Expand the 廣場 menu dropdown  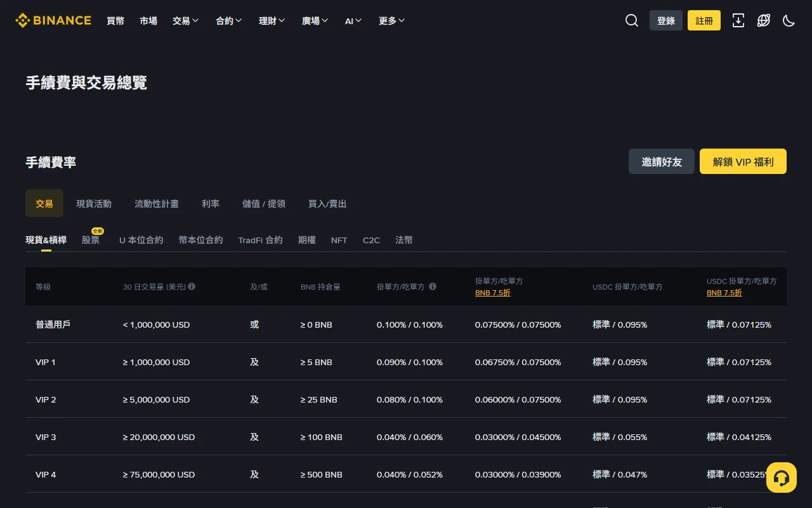[315, 21]
